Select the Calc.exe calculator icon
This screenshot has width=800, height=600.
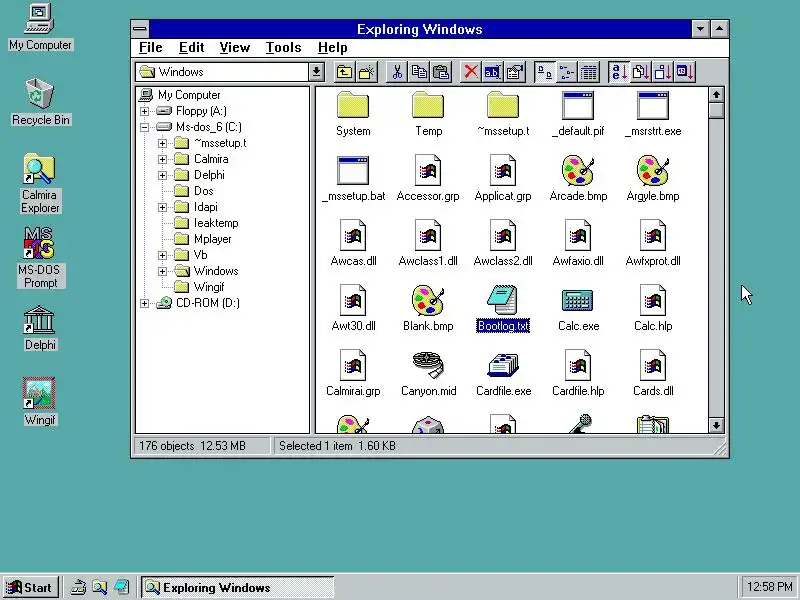pyautogui.click(x=578, y=300)
